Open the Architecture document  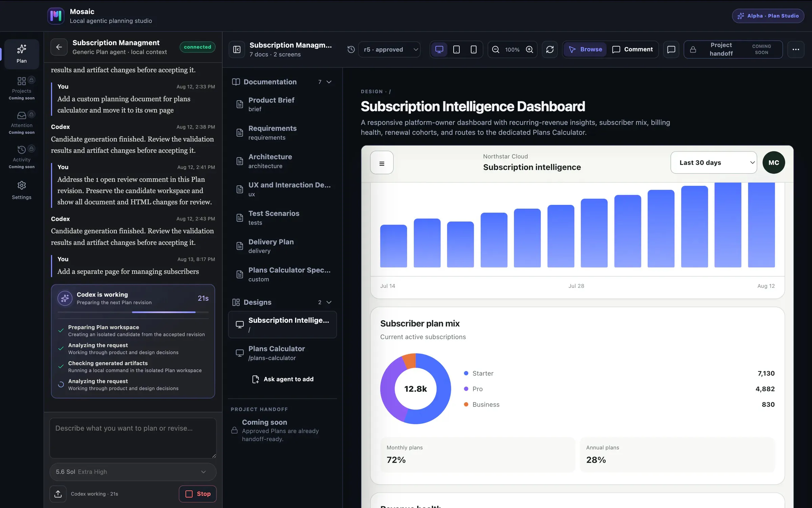tap(283, 161)
